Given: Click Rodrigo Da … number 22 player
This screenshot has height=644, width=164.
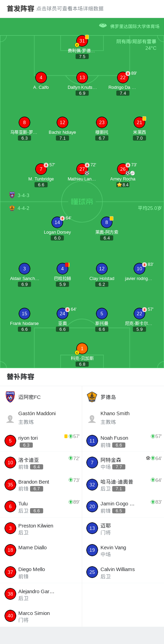Looking at the screenshot, I should 123,77.
